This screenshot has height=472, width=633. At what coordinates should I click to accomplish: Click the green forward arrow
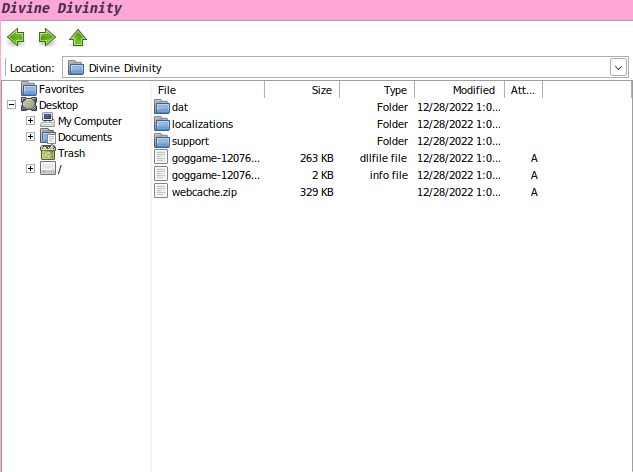(x=47, y=37)
